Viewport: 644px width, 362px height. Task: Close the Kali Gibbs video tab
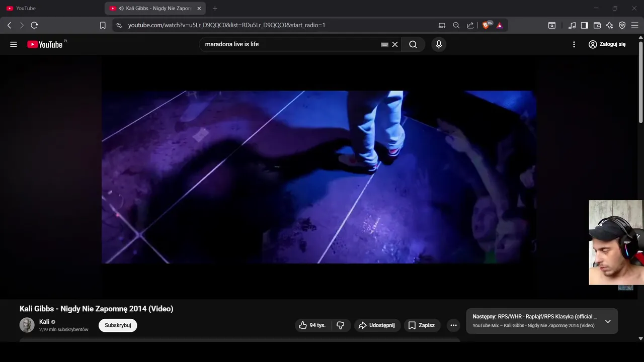(x=199, y=9)
